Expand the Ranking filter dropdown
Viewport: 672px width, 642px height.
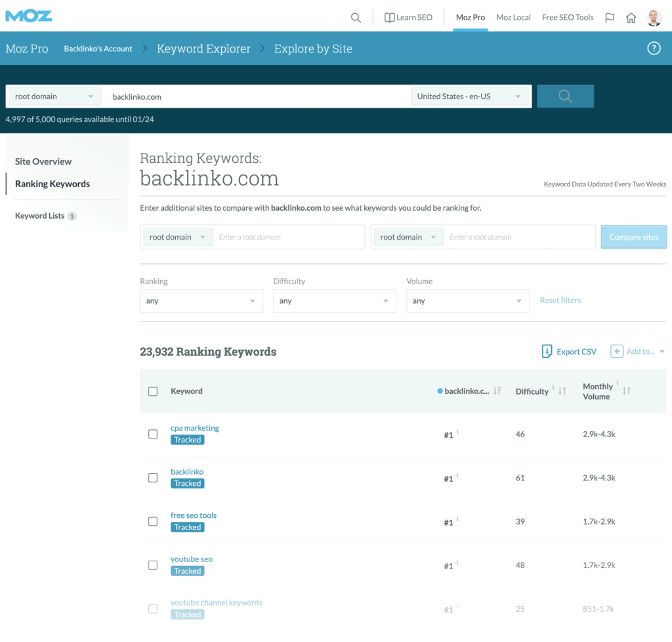201,301
